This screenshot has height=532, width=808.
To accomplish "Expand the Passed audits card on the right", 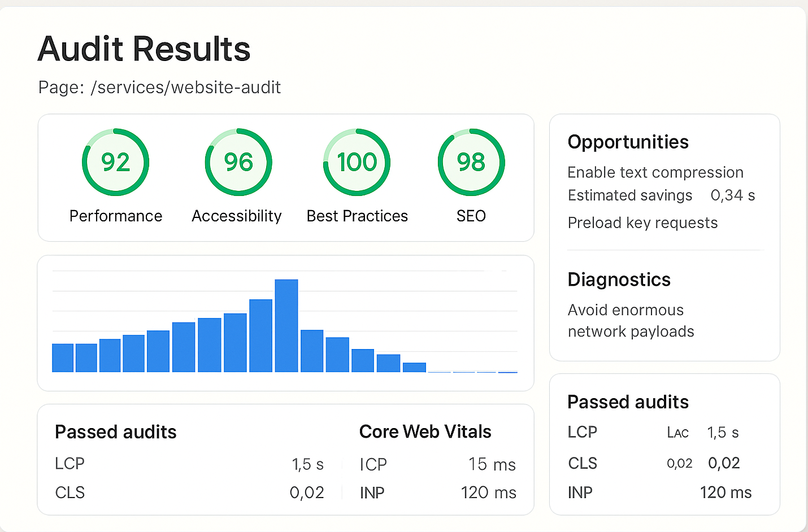I will [x=628, y=402].
